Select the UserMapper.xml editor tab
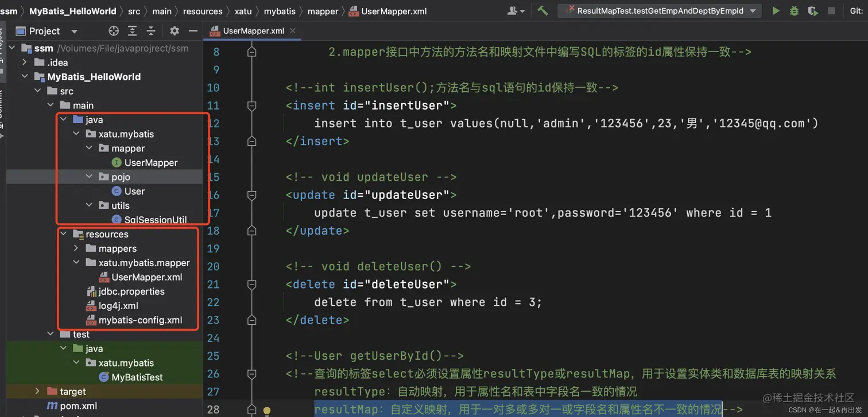 click(x=253, y=31)
